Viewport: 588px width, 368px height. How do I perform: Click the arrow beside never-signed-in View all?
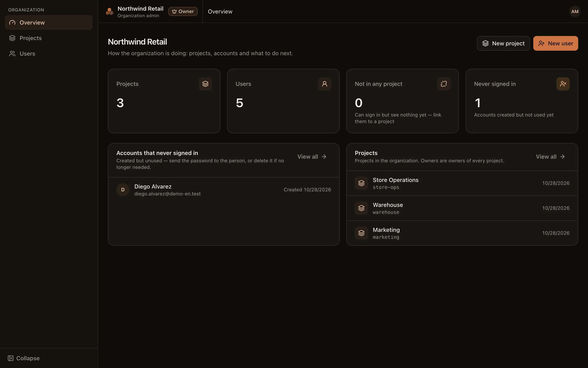point(324,156)
